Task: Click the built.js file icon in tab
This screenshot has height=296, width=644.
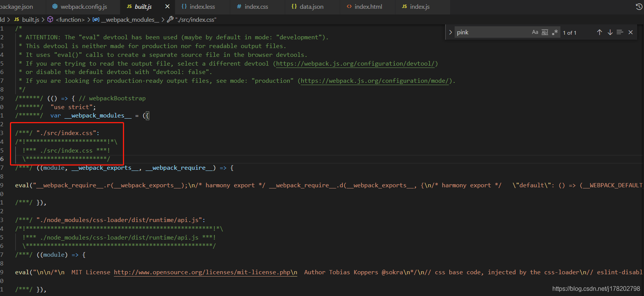Action: [x=129, y=6]
